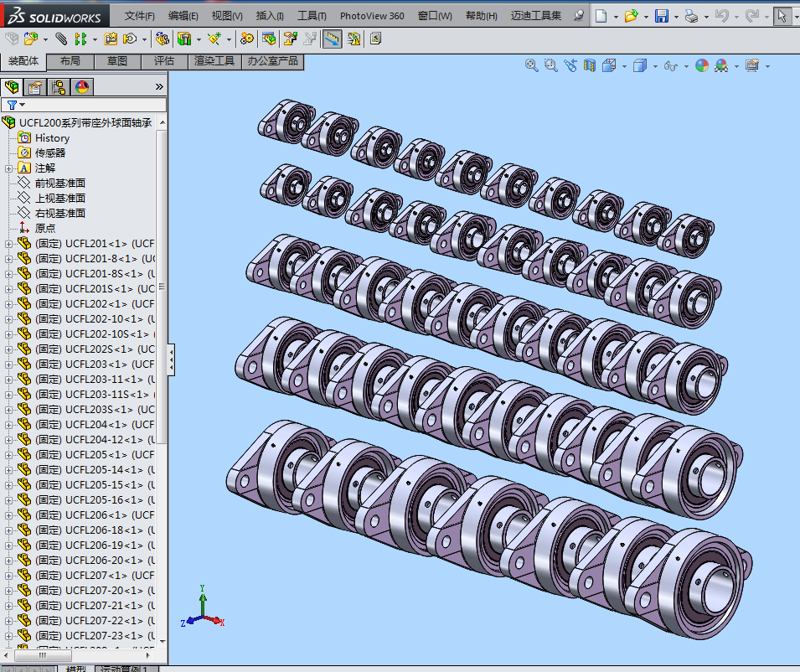Image resolution: width=800 pixels, height=672 pixels.
Task: Open dropdown arrow next to Save icon
Action: (677, 17)
